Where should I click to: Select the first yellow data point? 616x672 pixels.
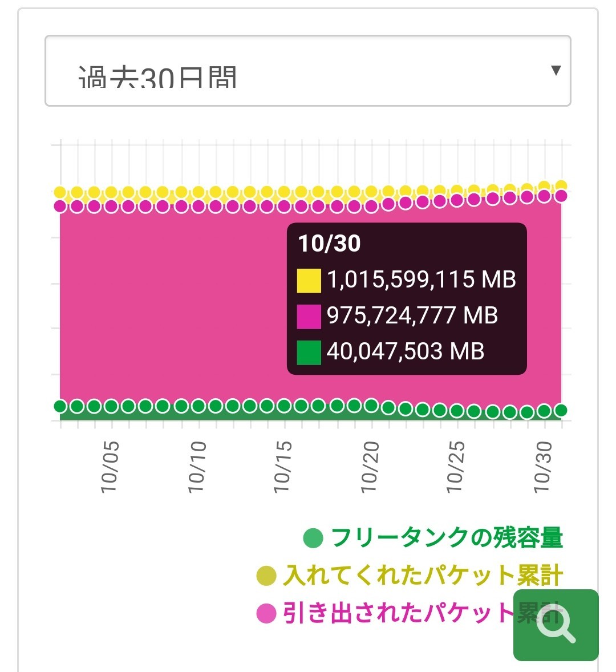(60, 192)
